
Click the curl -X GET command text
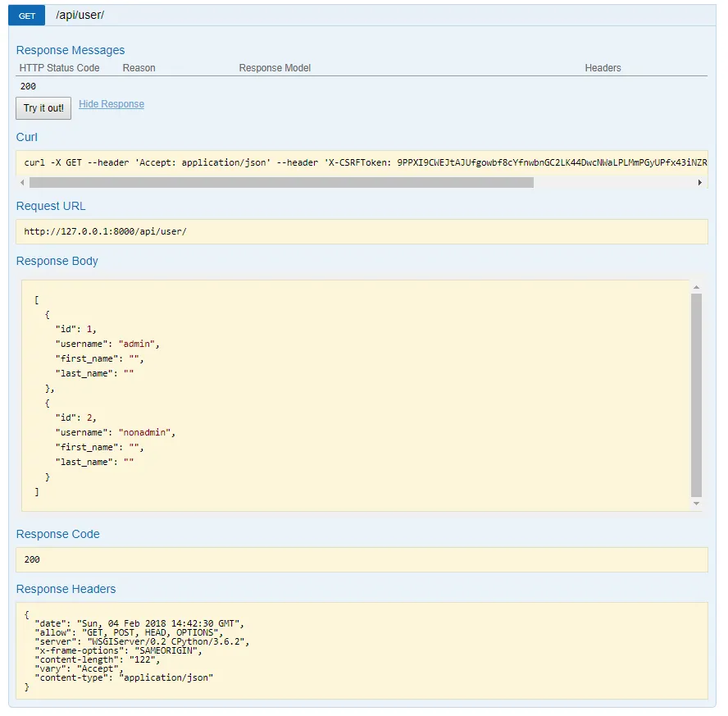click(x=366, y=162)
